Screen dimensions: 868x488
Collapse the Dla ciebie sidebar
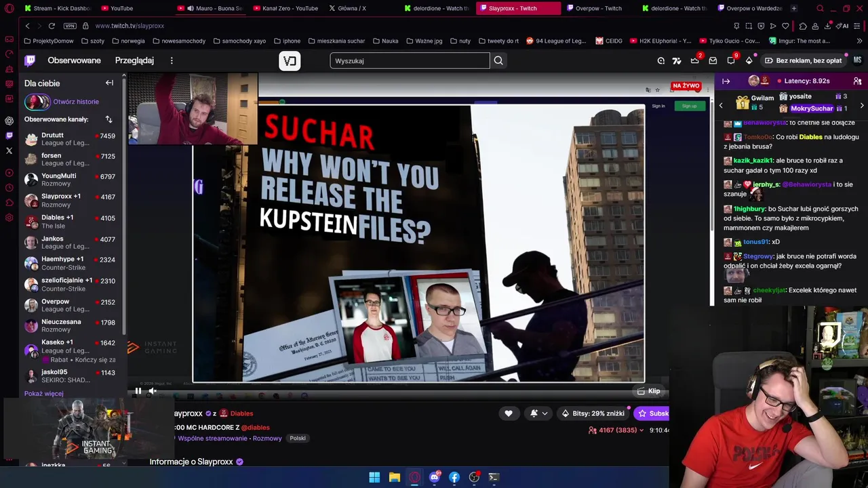coord(109,83)
